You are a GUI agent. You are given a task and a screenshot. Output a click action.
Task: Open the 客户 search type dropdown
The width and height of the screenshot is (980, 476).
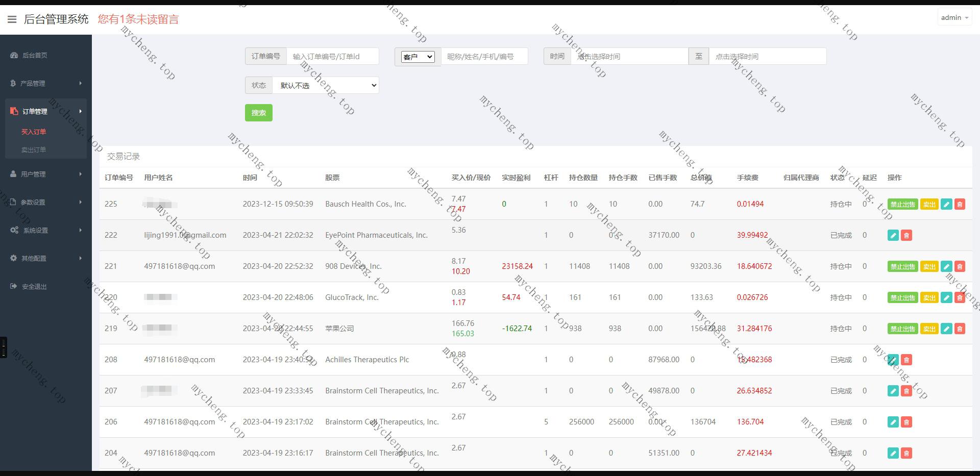(x=418, y=57)
